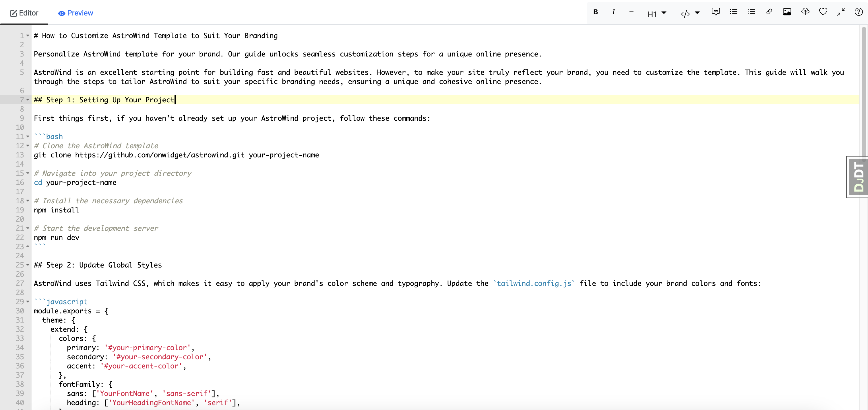868x410 pixels.
Task: Click the '#your-primary-color' string
Action: (147, 348)
